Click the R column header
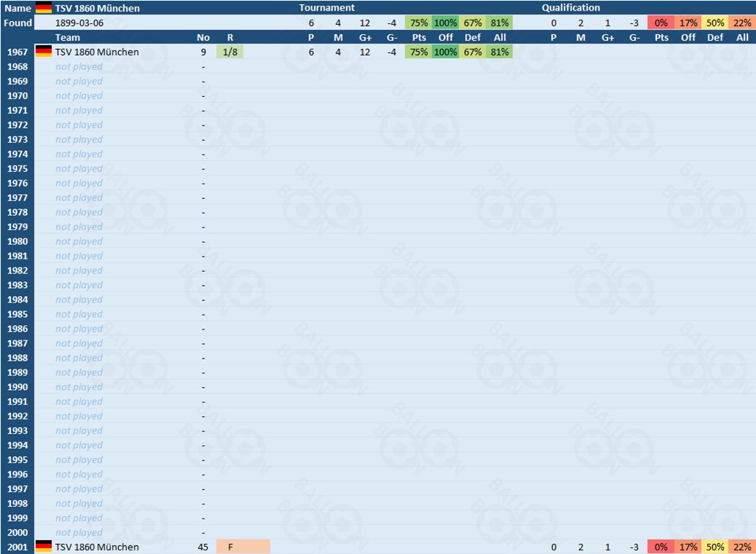Viewport: 756px width, 554px height. click(x=230, y=37)
